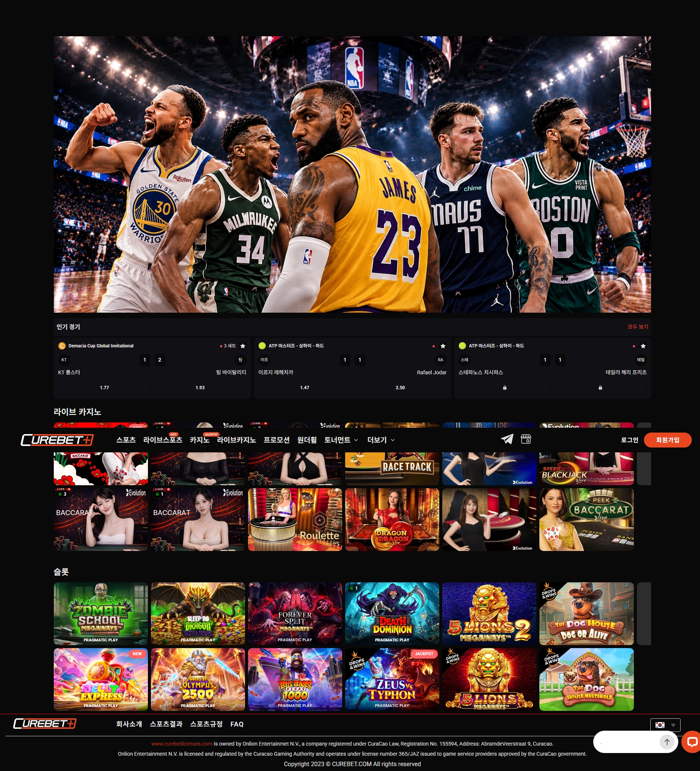Open Peek Baccarat Live game

pos(586,520)
